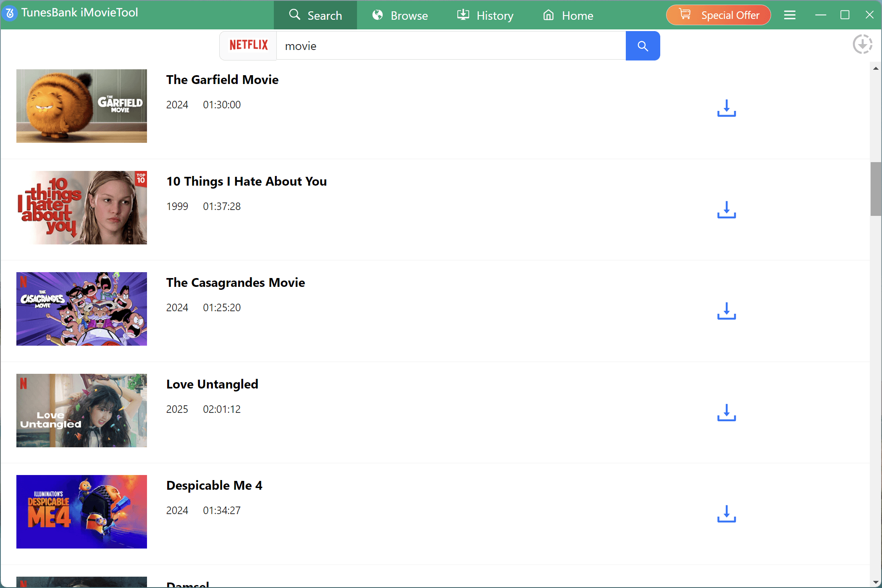Click the year 1999
This screenshot has height=588, width=882.
click(177, 206)
